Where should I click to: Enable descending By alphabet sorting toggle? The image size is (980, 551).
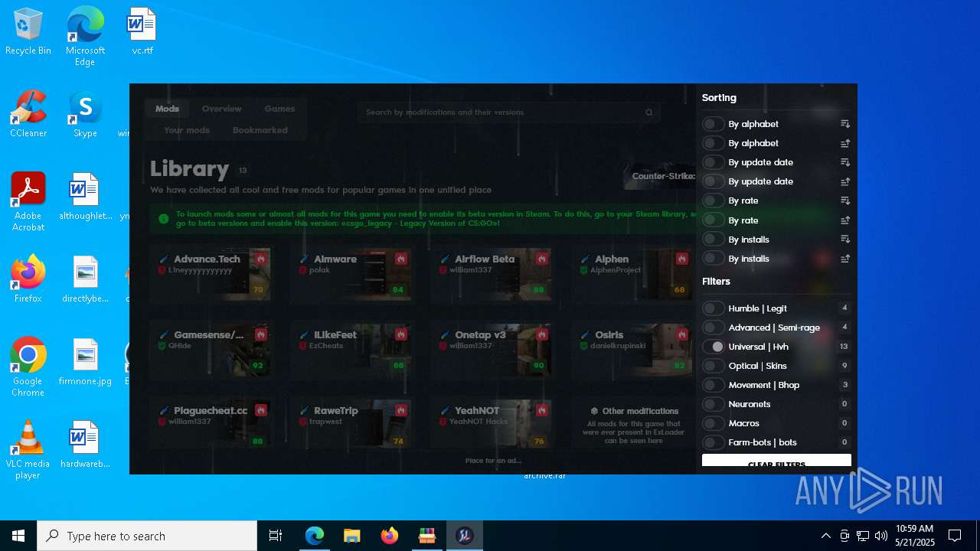tap(713, 124)
